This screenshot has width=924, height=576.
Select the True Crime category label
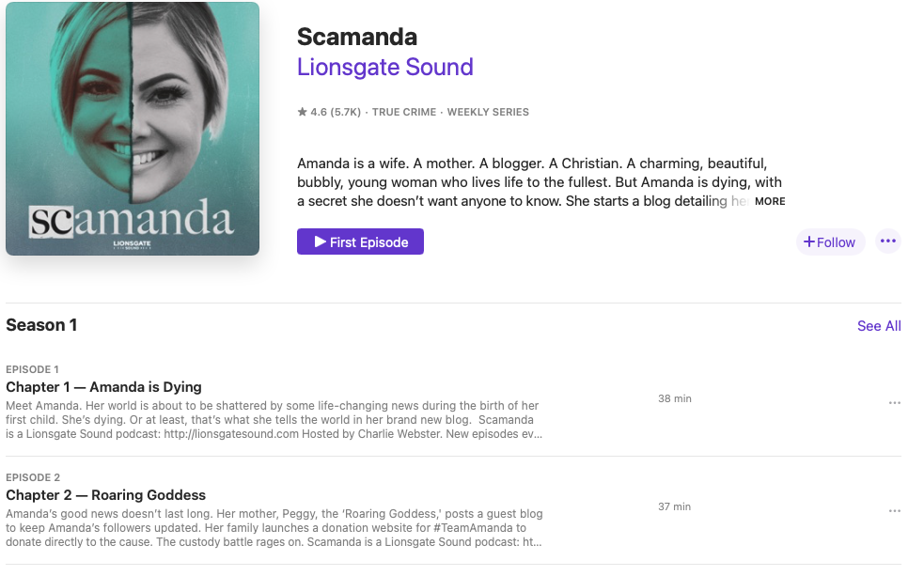pyautogui.click(x=404, y=112)
